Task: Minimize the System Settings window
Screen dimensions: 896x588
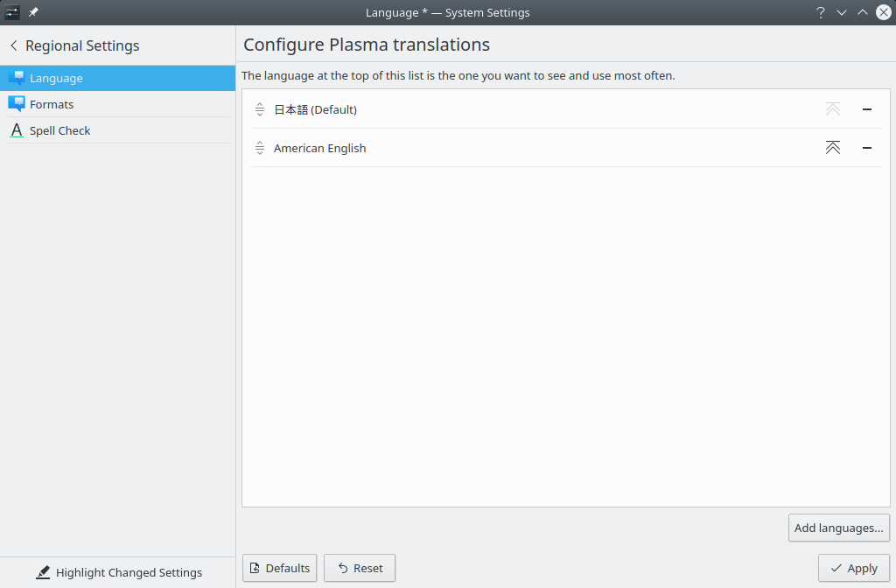Action: 842,12
